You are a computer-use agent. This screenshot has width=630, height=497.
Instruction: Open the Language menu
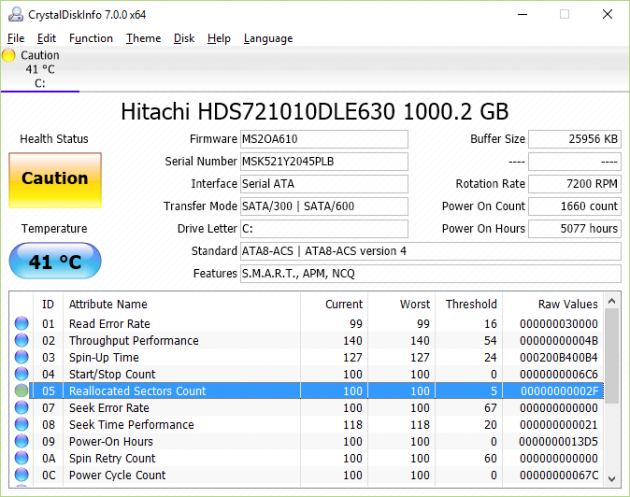pyautogui.click(x=268, y=38)
